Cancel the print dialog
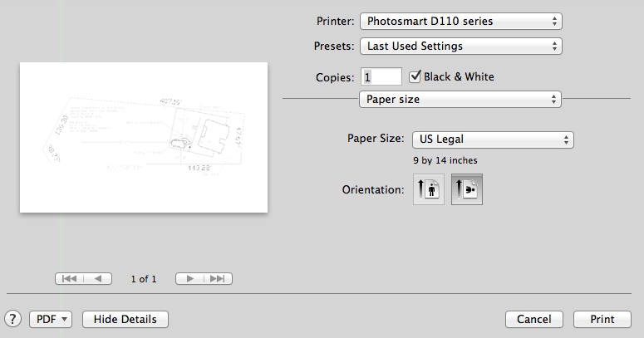 coord(533,319)
